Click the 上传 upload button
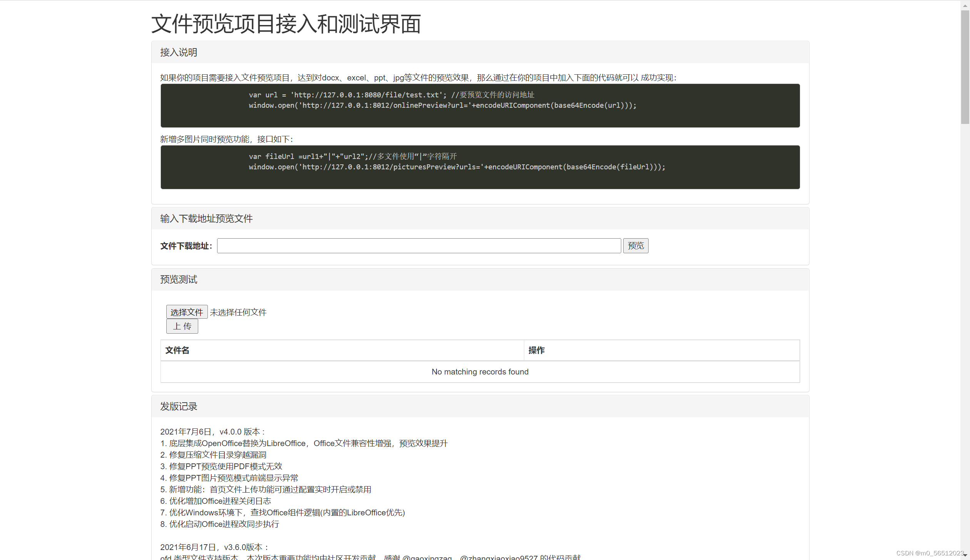The width and height of the screenshot is (970, 560). click(182, 326)
